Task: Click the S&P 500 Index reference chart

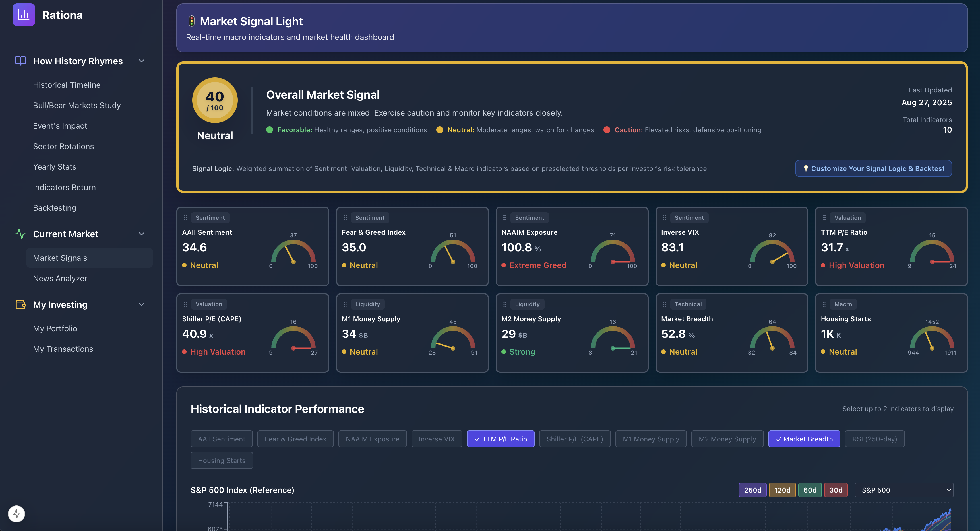Action: pyautogui.click(x=571, y=518)
